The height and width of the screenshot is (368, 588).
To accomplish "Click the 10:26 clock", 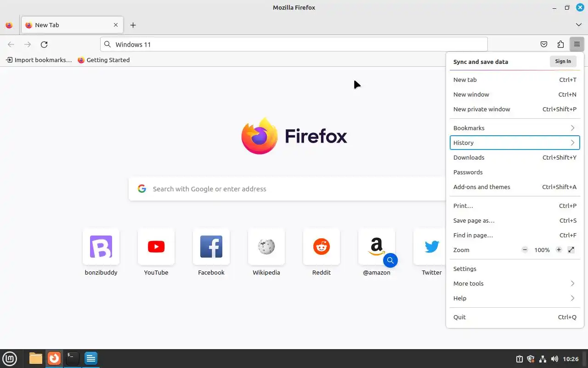I will point(571,359).
